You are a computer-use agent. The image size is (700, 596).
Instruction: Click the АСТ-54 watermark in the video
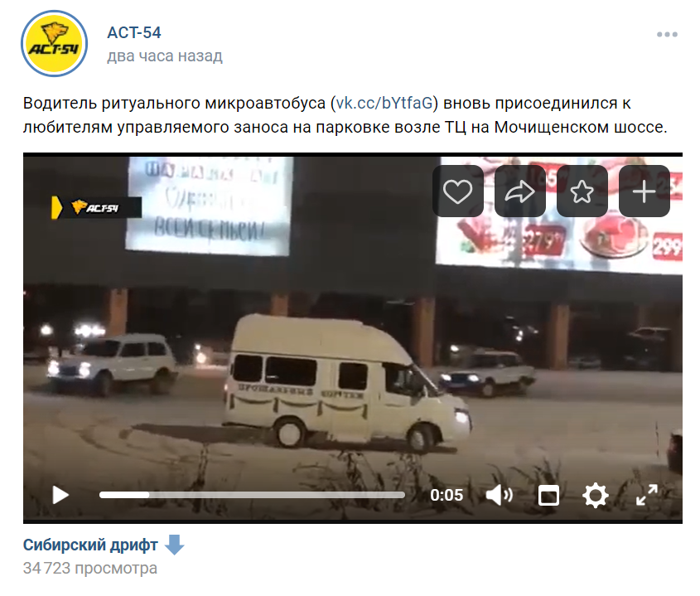click(x=96, y=208)
